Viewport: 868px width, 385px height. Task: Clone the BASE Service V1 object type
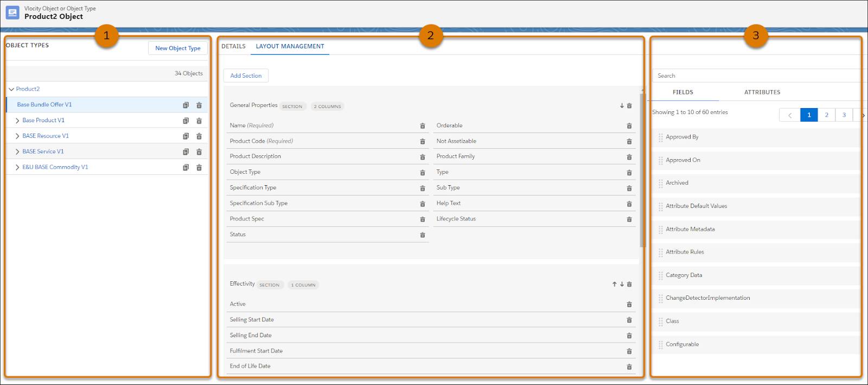pyautogui.click(x=186, y=152)
